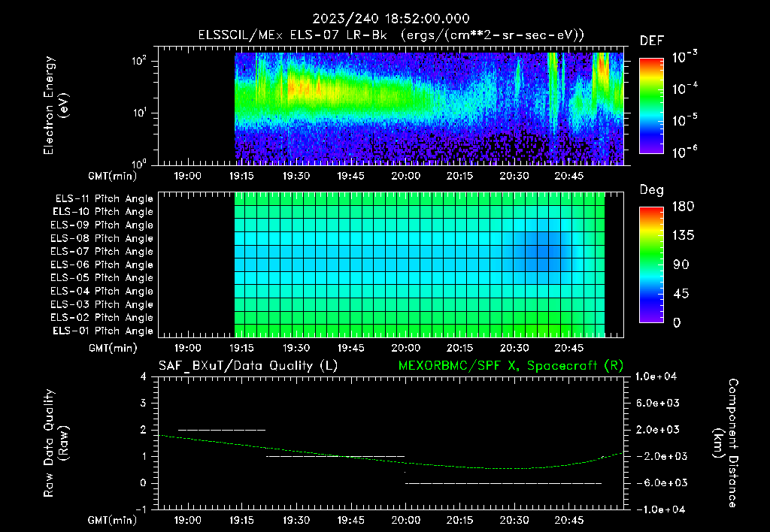The height and width of the screenshot is (532, 770).
Task: Click the 180 value on Deg scale
Action: (x=683, y=206)
